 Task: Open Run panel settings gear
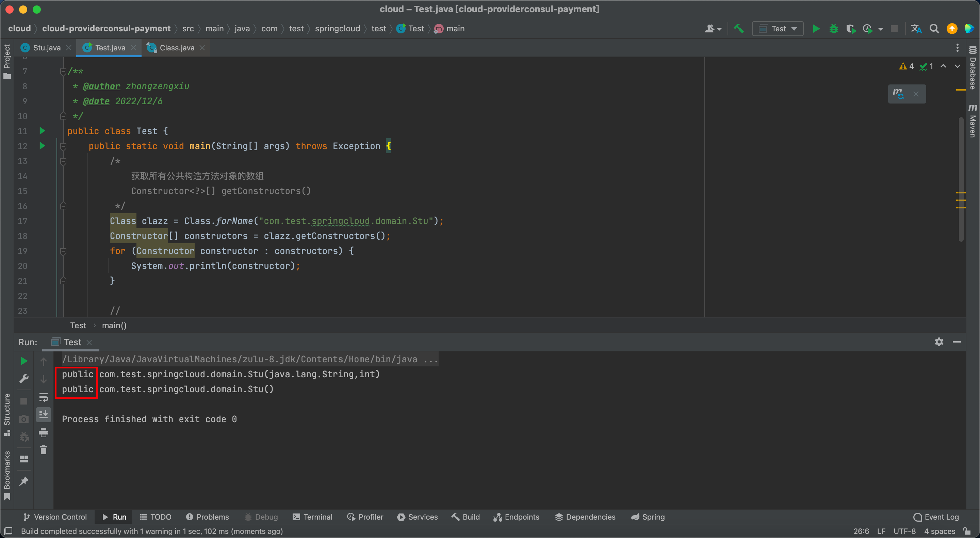pos(939,342)
